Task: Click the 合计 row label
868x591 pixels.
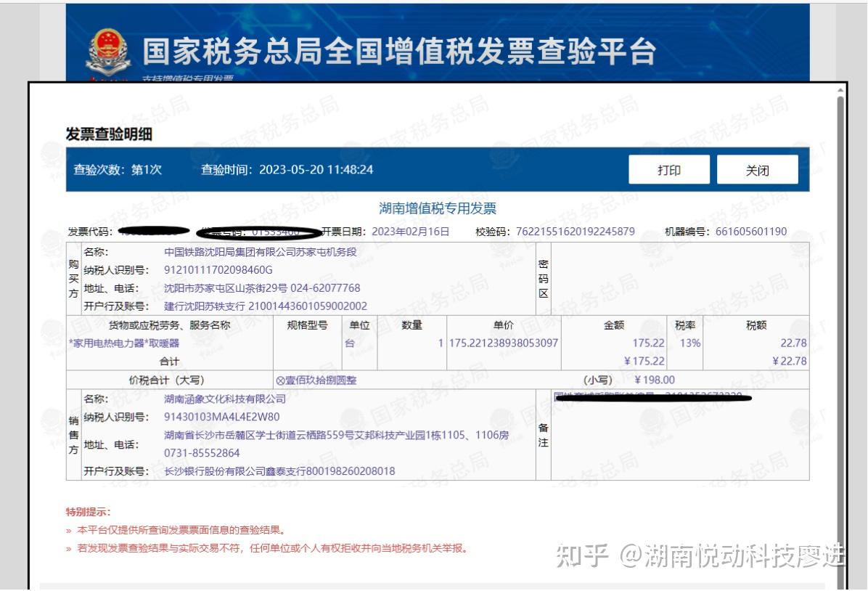Action: 169,362
